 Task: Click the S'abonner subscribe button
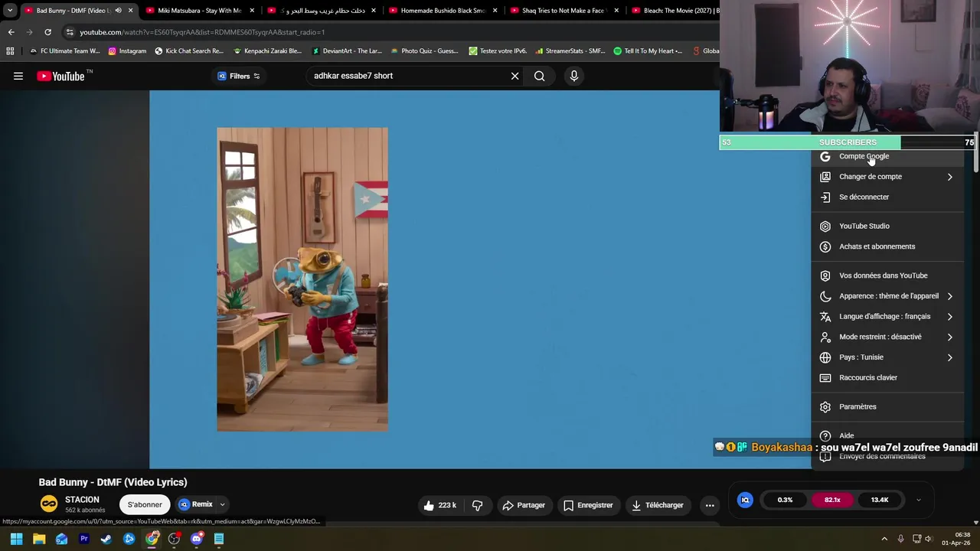coord(145,504)
